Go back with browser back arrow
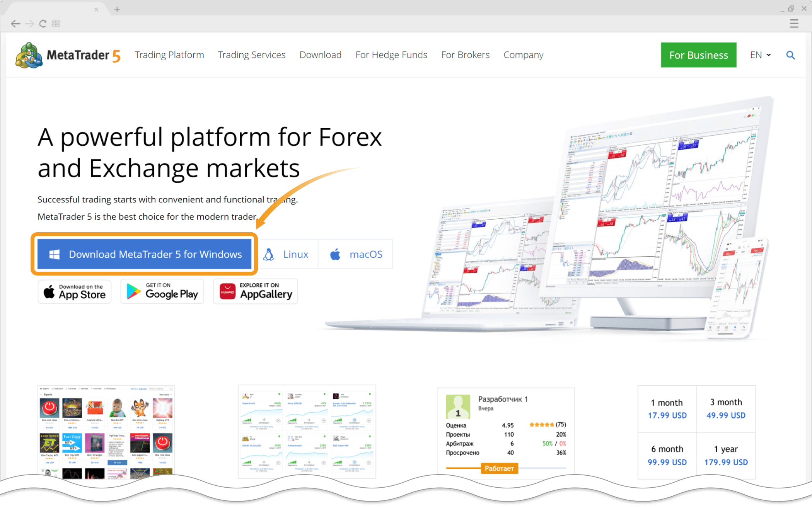Viewport: 812px width, 507px height. [15, 24]
